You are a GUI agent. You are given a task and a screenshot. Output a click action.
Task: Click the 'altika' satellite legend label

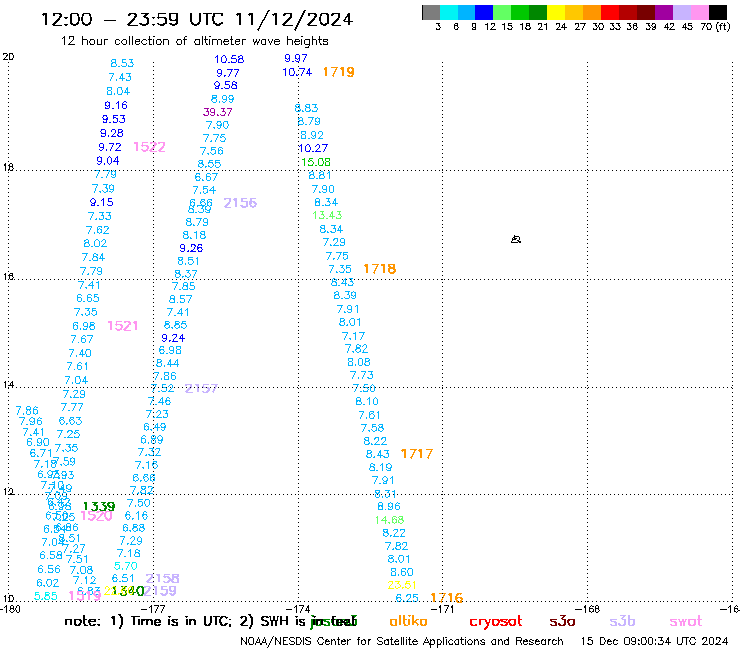click(408, 621)
